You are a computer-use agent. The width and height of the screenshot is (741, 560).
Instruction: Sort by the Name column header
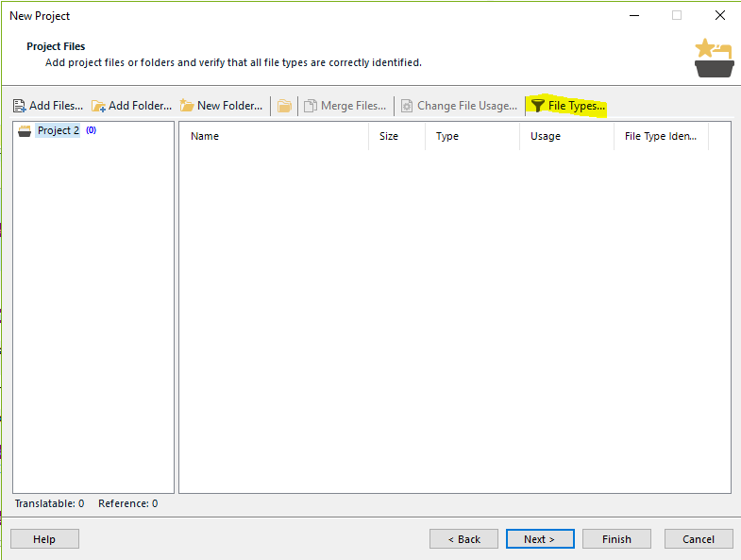(x=274, y=136)
